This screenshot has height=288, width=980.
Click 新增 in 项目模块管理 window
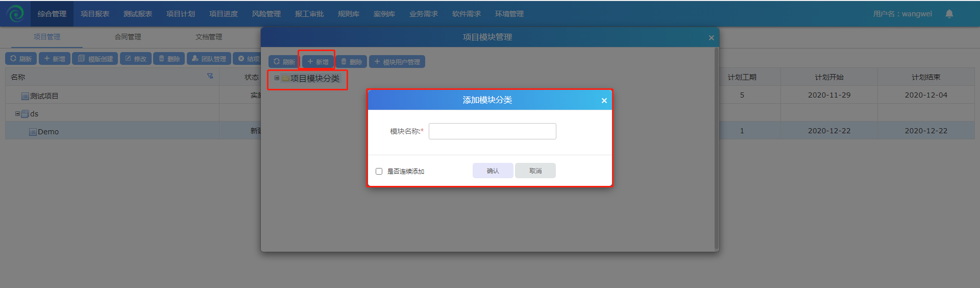point(318,62)
